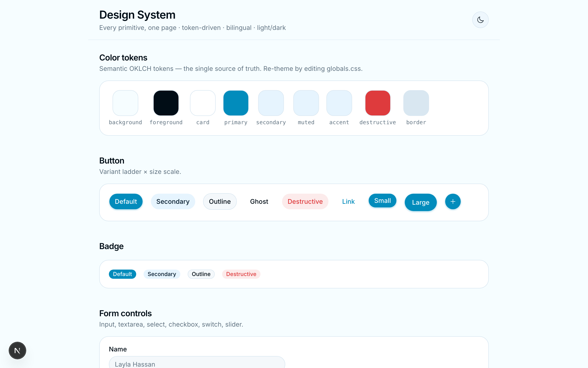Follow the Link variant button
Screen dimensions: 588x368
point(348,201)
